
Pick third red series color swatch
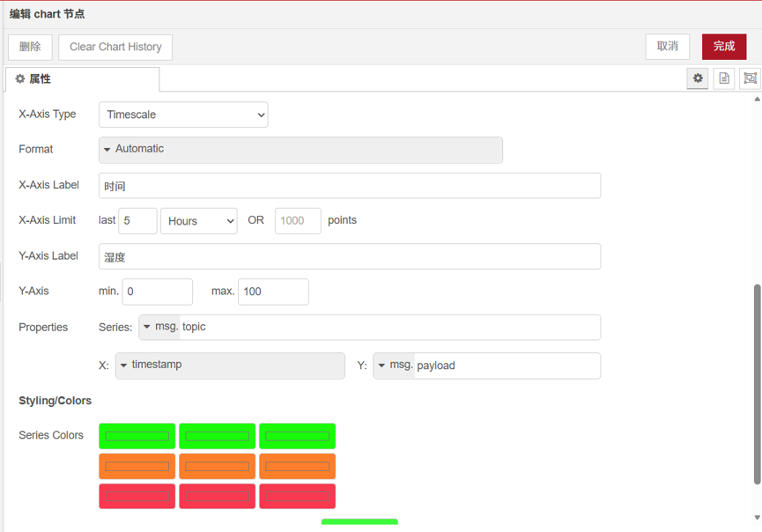[298, 497]
